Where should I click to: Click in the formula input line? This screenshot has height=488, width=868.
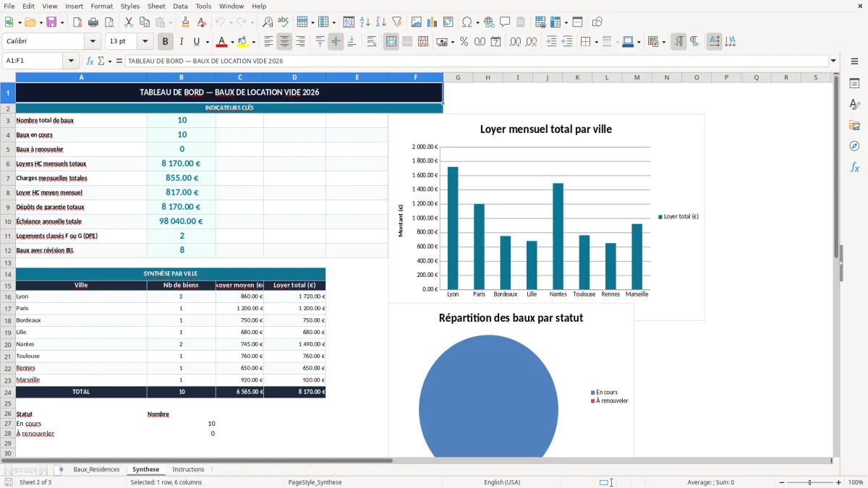pos(477,61)
